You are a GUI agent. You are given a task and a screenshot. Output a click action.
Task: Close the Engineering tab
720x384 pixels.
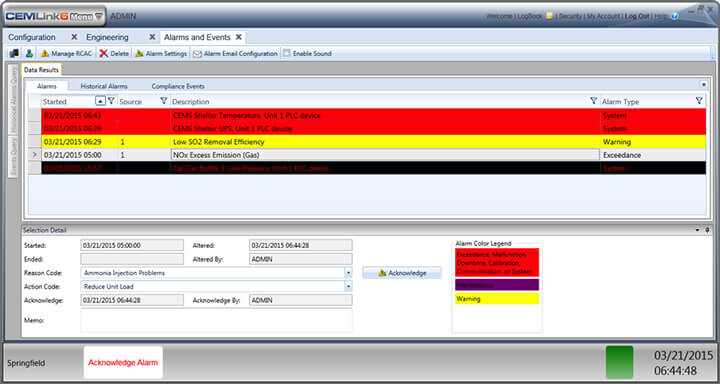click(152, 37)
